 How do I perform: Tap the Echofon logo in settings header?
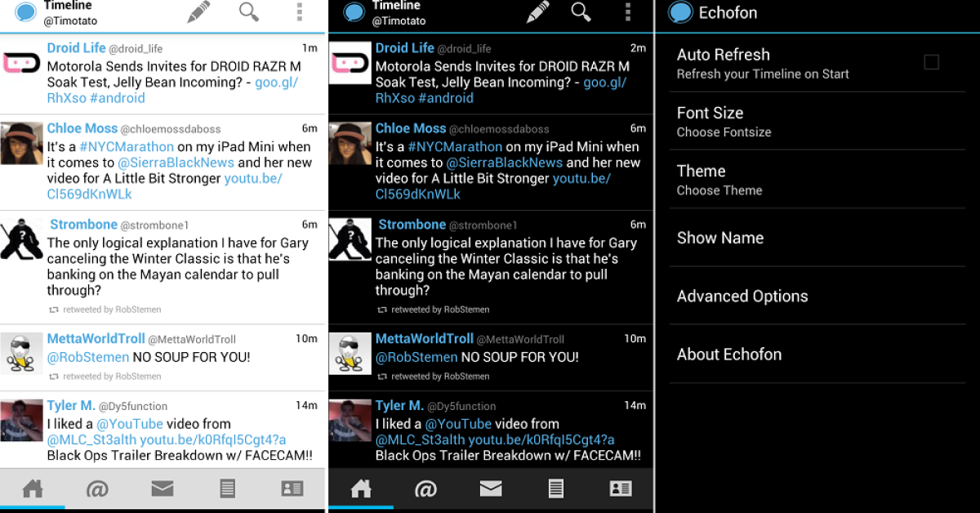[680, 12]
